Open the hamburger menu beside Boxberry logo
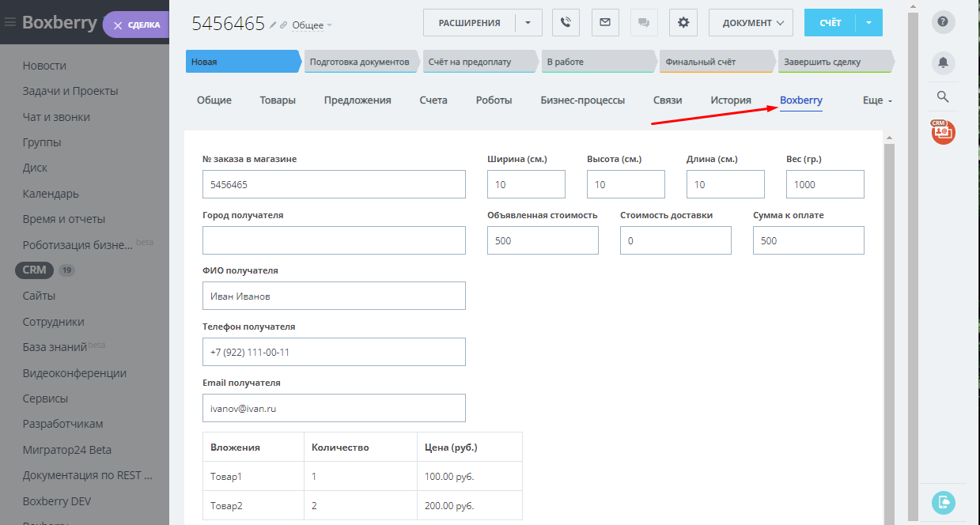The width and height of the screenshot is (980, 525). (x=10, y=23)
